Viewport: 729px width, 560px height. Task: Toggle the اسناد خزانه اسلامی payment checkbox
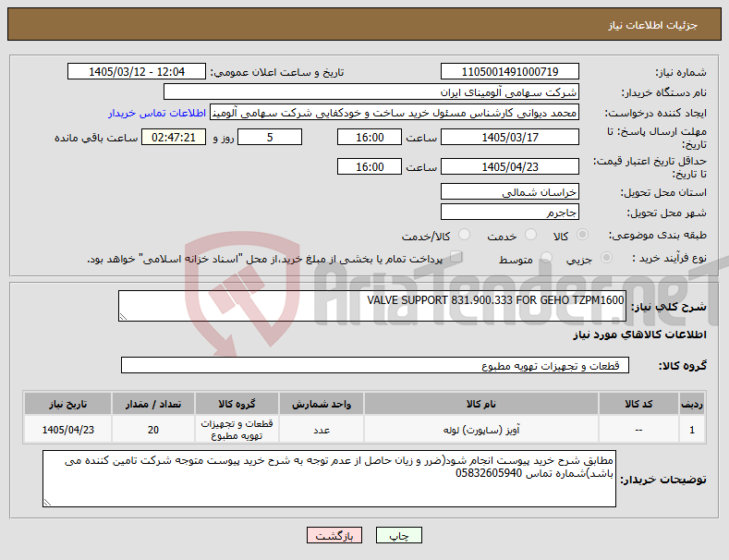456,257
